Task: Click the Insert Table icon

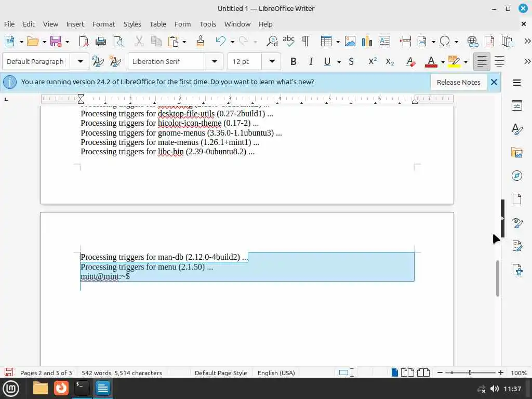Action: click(326, 41)
